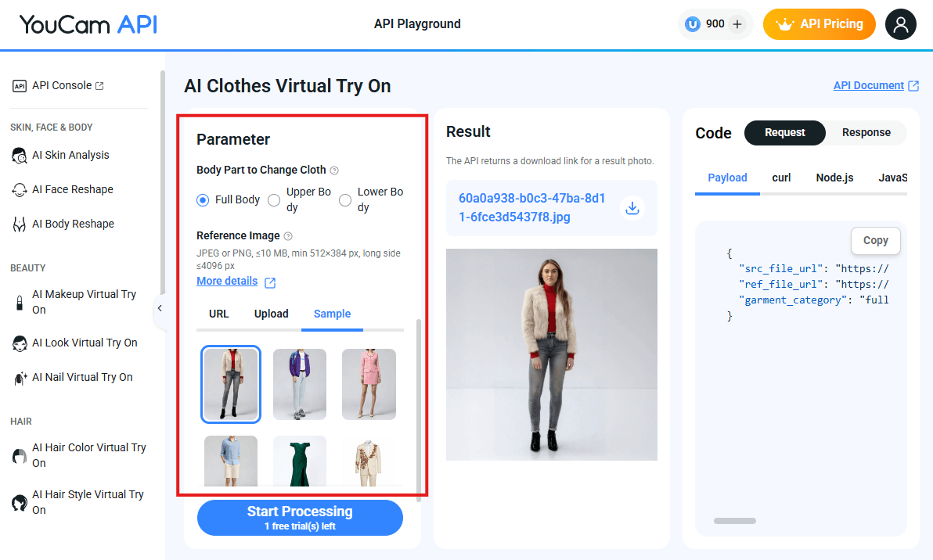
Task: Copy the payload code with Copy button
Action: (875, 241)
